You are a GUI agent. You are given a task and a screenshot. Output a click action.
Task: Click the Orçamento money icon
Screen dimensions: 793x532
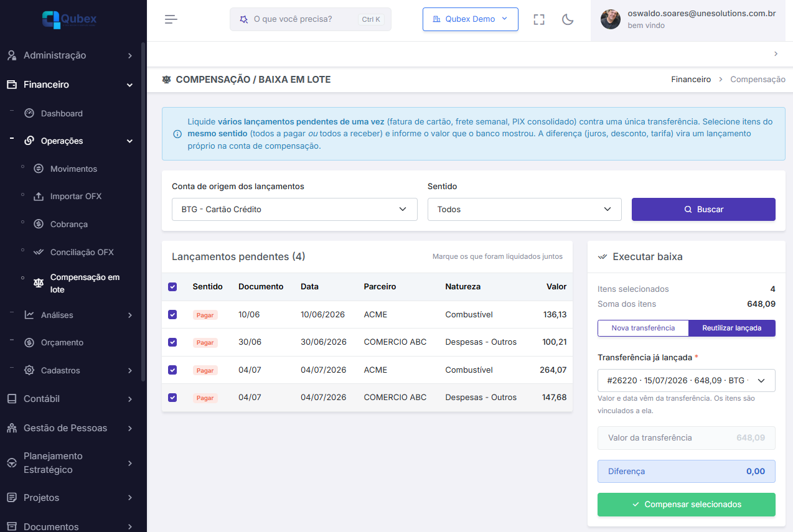click(29, 342)
